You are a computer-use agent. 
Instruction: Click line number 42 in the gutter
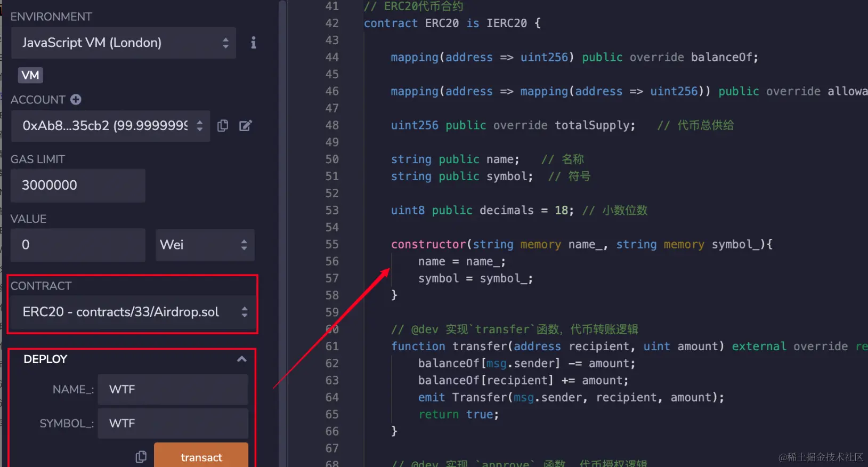332,23
